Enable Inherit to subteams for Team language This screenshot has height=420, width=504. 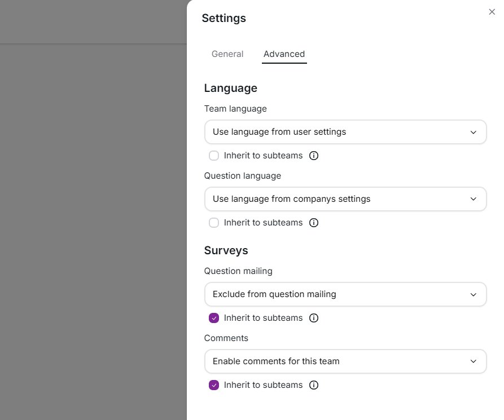coord(214,156)
